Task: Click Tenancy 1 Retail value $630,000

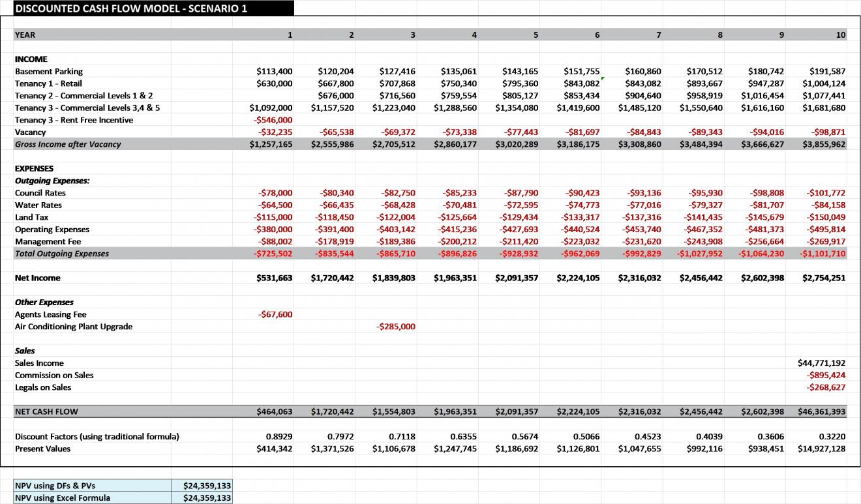Action: tap(275, 83)
